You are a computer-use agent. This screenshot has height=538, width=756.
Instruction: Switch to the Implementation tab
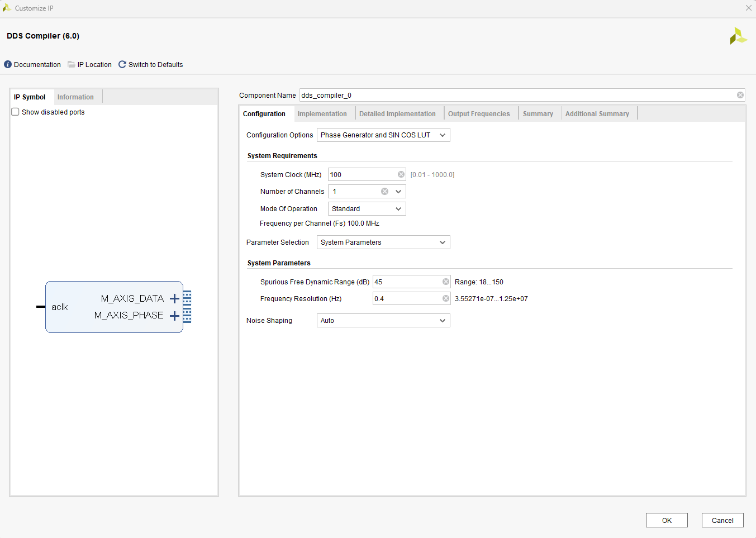[322, 113]
